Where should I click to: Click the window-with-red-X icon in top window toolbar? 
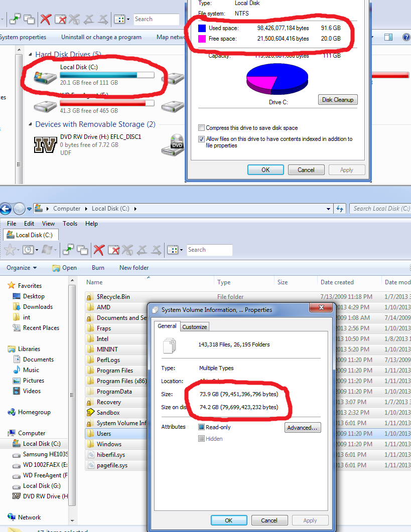click(x=60, y=19)
